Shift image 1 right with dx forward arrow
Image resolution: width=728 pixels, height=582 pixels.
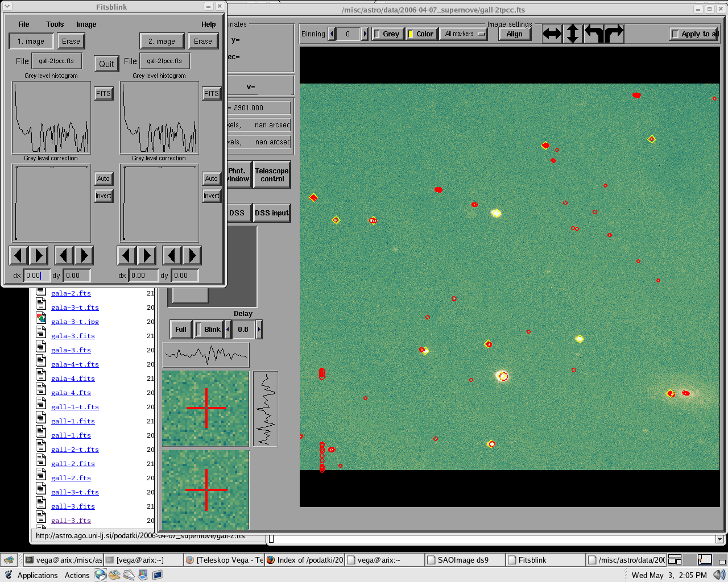39,256
